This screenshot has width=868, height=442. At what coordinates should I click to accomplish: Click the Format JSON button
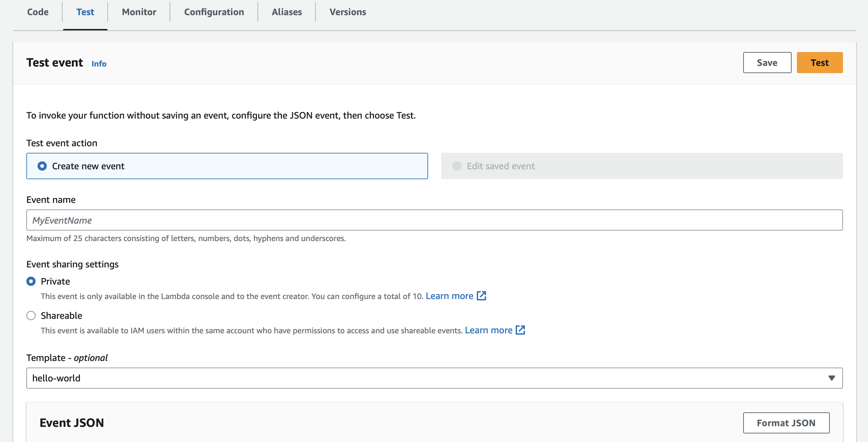click(786, 423)
